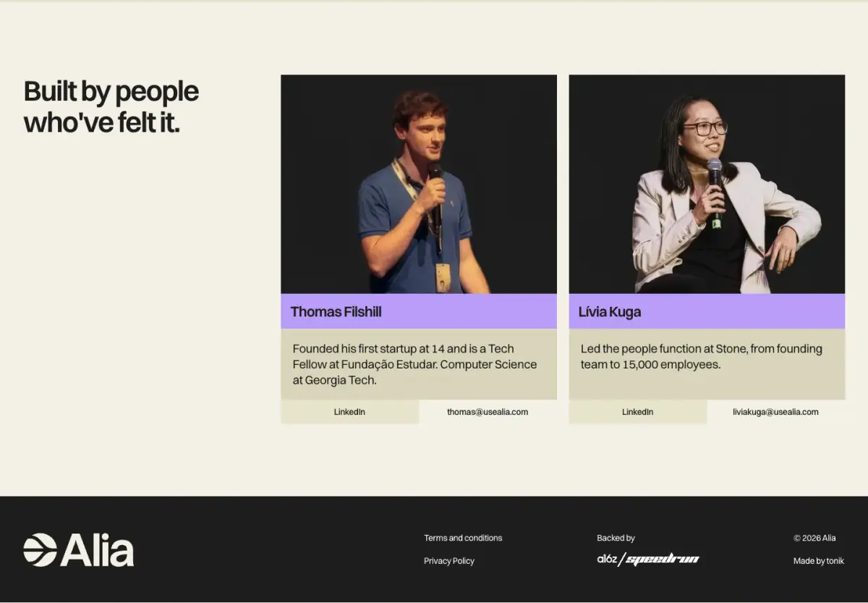Image resolution: width=868 pixels, height=603 pixels.
Task: Open Thomas Filshill's LinkedIn profile
Action: 349,412
